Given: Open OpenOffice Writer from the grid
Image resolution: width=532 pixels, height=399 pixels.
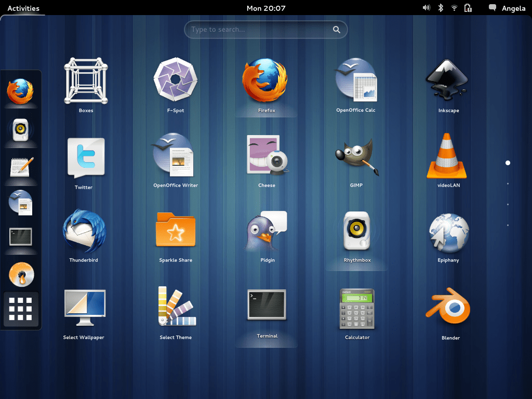Looking at the screenshot, I should pyautogui.click(x=174, y=155).
